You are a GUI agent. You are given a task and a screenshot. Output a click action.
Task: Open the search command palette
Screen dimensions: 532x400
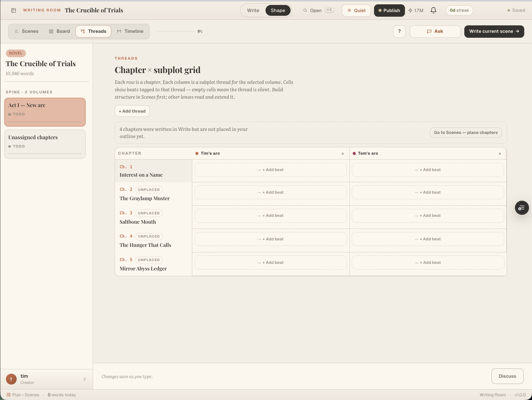coord(318,11)
